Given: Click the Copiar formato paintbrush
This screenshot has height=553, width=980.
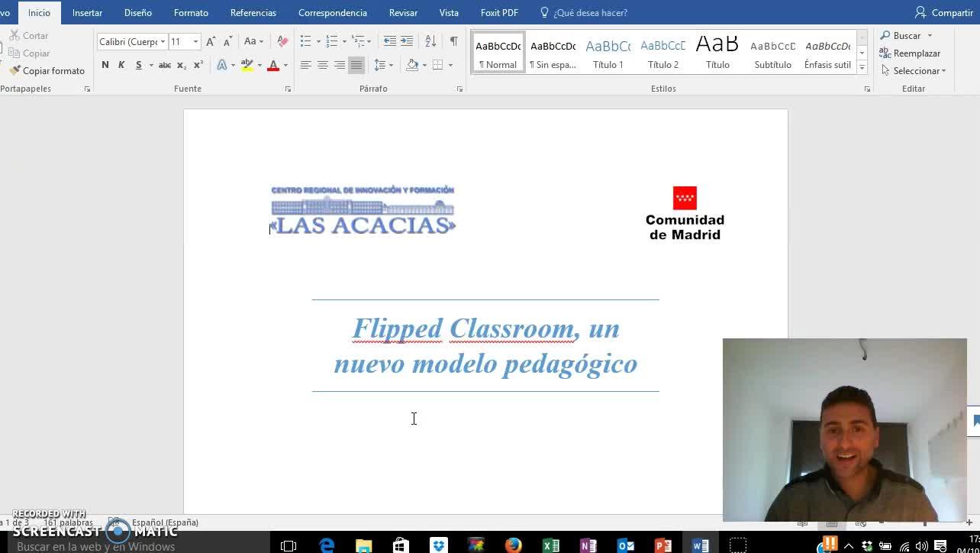Looking at the screenshot, I should pyautogui.click(x=47, y=71).
